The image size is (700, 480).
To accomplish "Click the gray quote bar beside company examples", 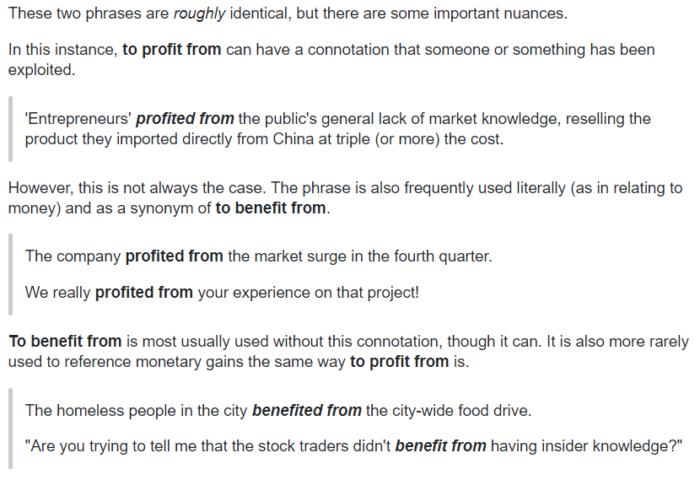I will point(11,275).
